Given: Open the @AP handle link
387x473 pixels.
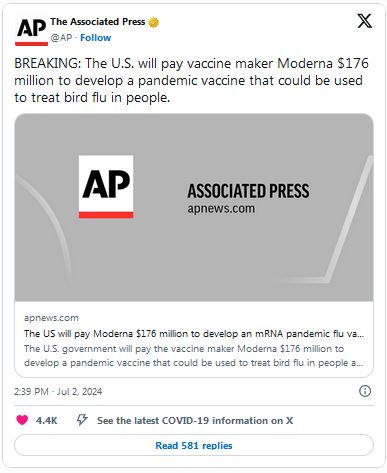Looking at the screenshot, I should click(61, 38).
